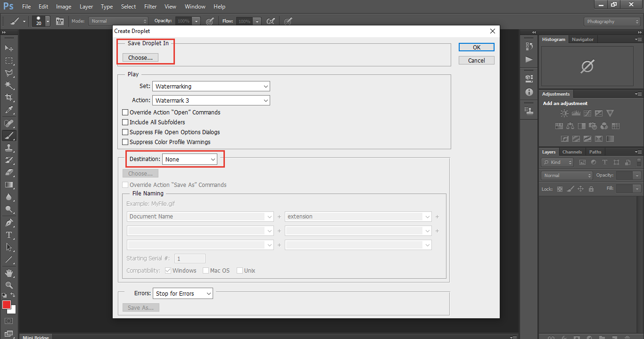Select the Healing Brush tool
The width and height of the screenshot is (644, 339).
pyautogui.click(x=9, y=123)
